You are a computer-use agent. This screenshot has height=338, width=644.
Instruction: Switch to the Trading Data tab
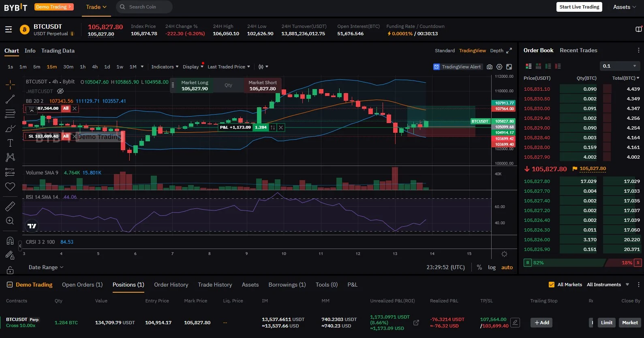(58, 51)
